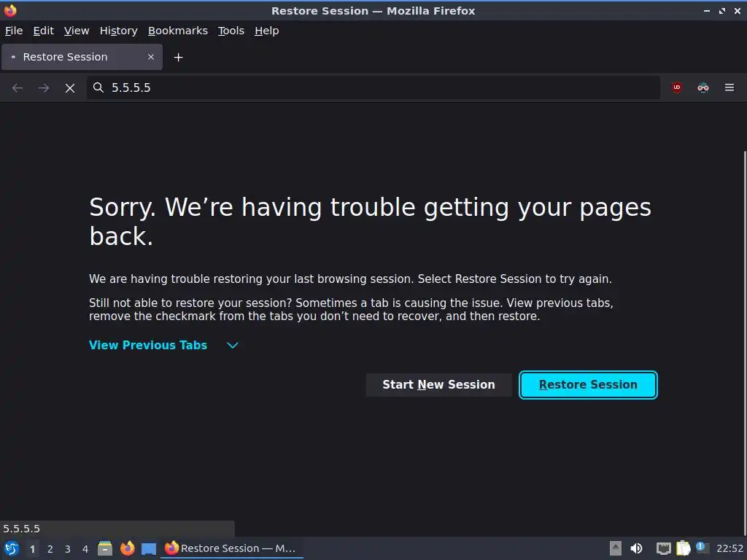
Task: Click the Restore Session button
Action: click(x=588, y=385)
